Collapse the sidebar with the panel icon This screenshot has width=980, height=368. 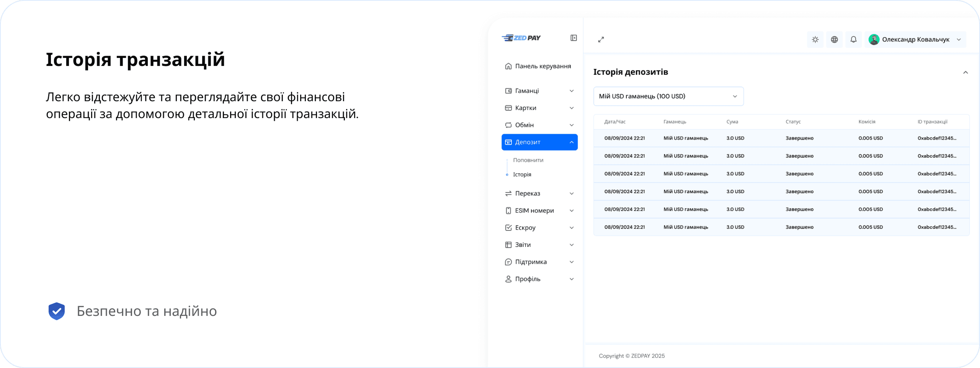(573, 38)
